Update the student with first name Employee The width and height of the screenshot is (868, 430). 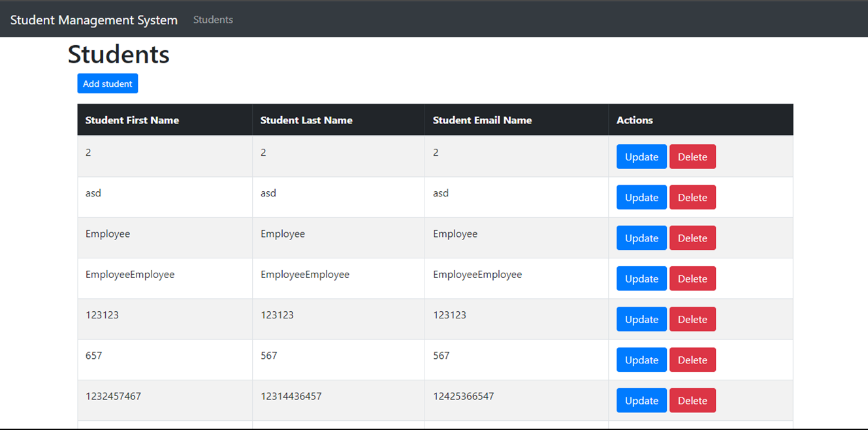(641, 238)
